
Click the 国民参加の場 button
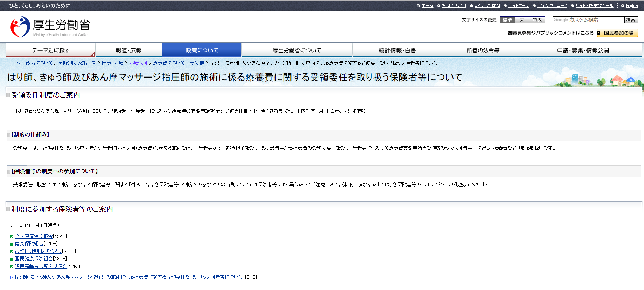click(617, 33)
